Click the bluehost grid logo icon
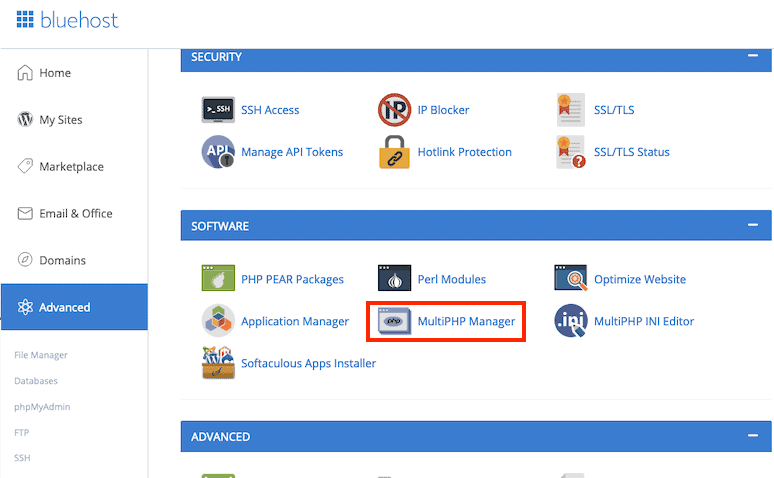 (x=25, y=19)
